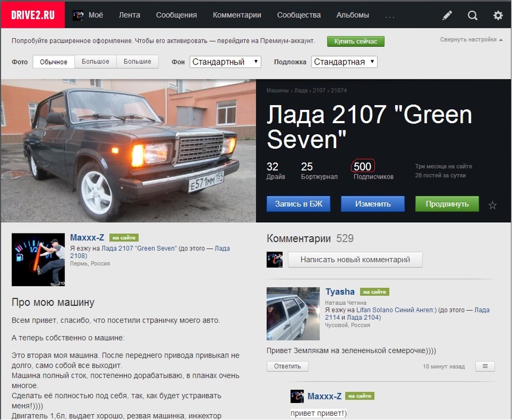Open Maxxx-Z profile name link
Image resolution: width=512 pixels, height=420 pixels.
[87, 238]
